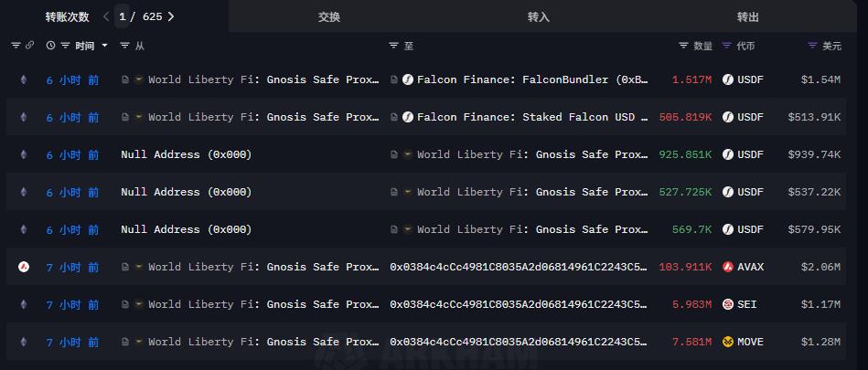This screenshot has height=370, width=868.
Task: Click Falcon Finance logo beside FalconBundler
Action: tap(408, 79)
